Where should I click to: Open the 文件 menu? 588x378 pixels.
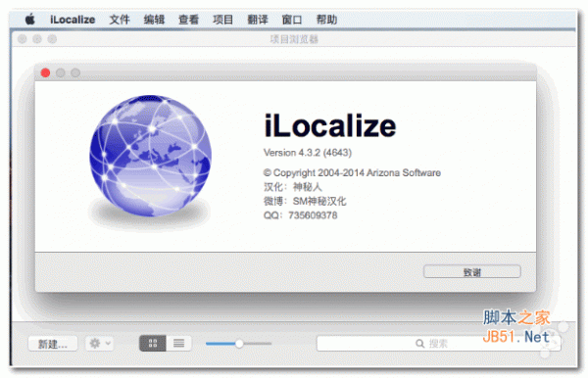point(120,20)
